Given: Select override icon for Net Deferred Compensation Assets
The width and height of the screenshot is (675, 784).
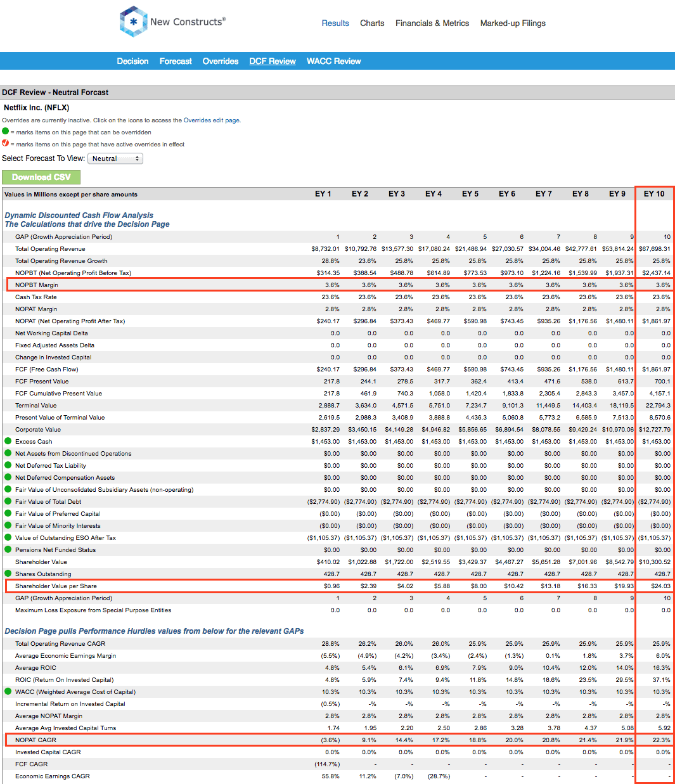Looking at the screenshot, I should point(8,477).
